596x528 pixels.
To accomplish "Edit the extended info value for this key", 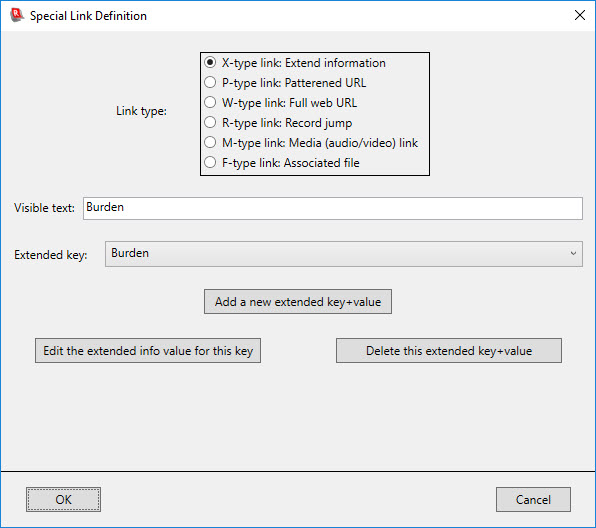I will click(x=148, y=350).
